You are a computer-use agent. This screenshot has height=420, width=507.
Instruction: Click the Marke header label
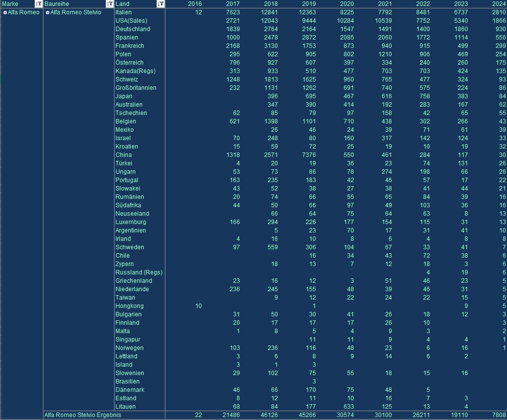coord(10,4)
